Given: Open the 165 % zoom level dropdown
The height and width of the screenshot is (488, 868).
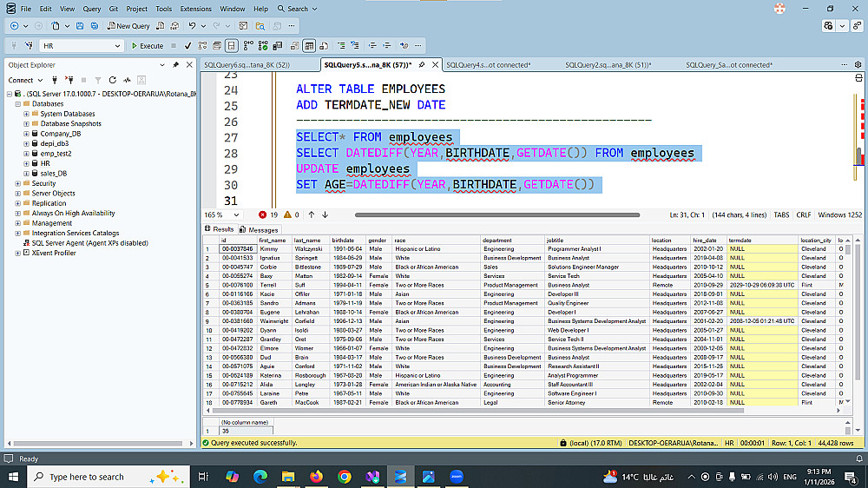Looking at the screenshot, I should [x=234, y=214].
